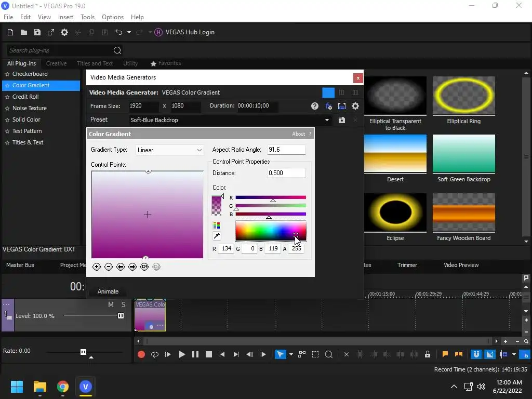Click the R channel color slider
Viewport: 532px width, 399px height.
(x=270, y=197)
